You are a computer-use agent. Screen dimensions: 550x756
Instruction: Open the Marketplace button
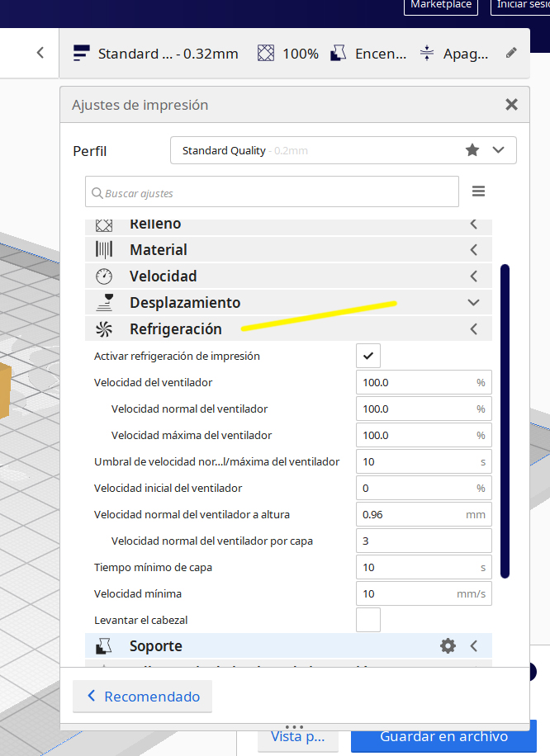pos(441,5)
